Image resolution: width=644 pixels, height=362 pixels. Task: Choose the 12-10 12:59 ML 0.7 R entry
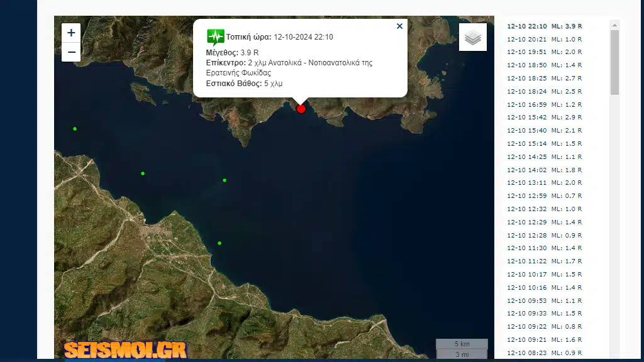544,196
